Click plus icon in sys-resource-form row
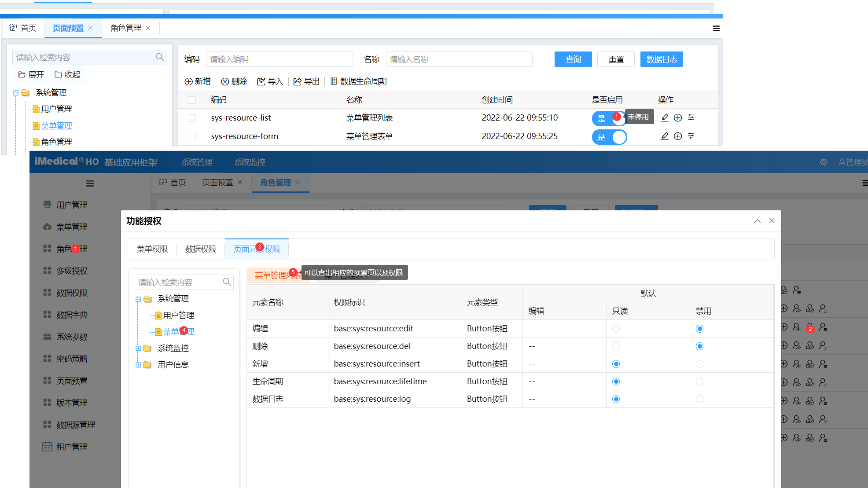868x488 pixels. point(678,136)
